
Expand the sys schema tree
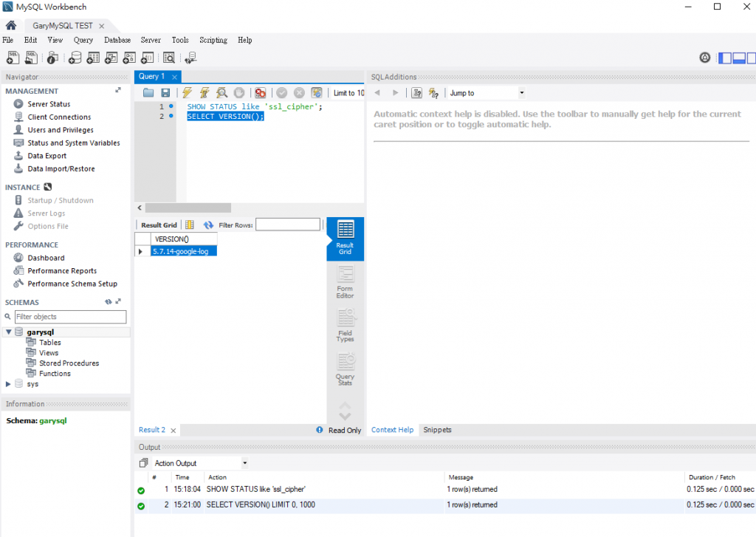(8, 384)
